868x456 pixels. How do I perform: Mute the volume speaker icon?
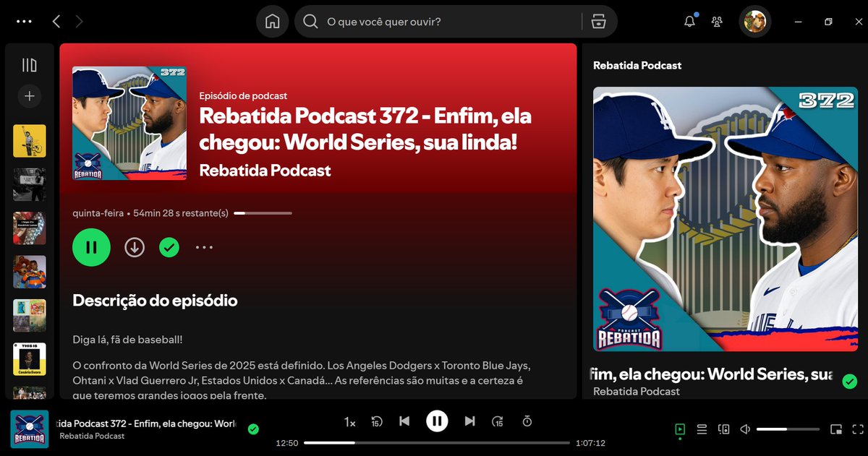[x=745, y=429]
